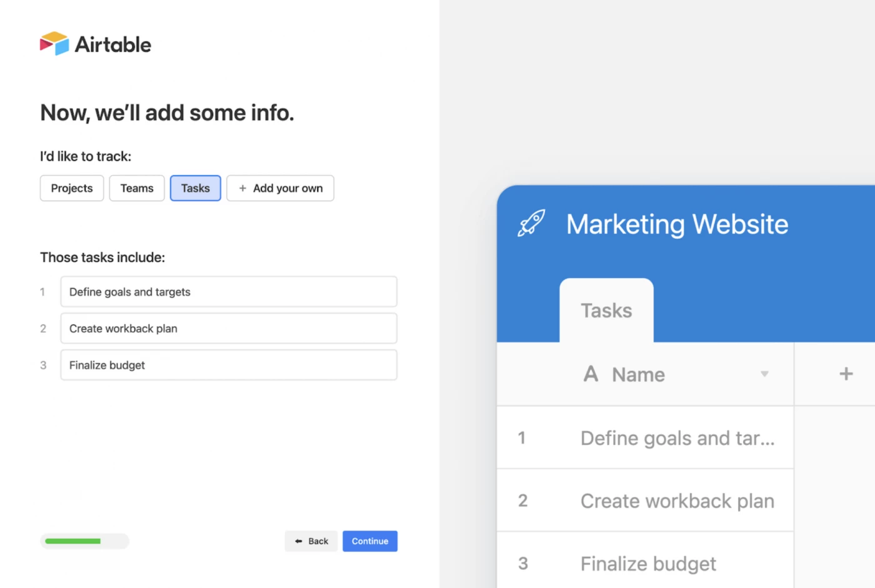Switch to the Tasks table tab
The image size is (875, 588).
click(606, 311)
